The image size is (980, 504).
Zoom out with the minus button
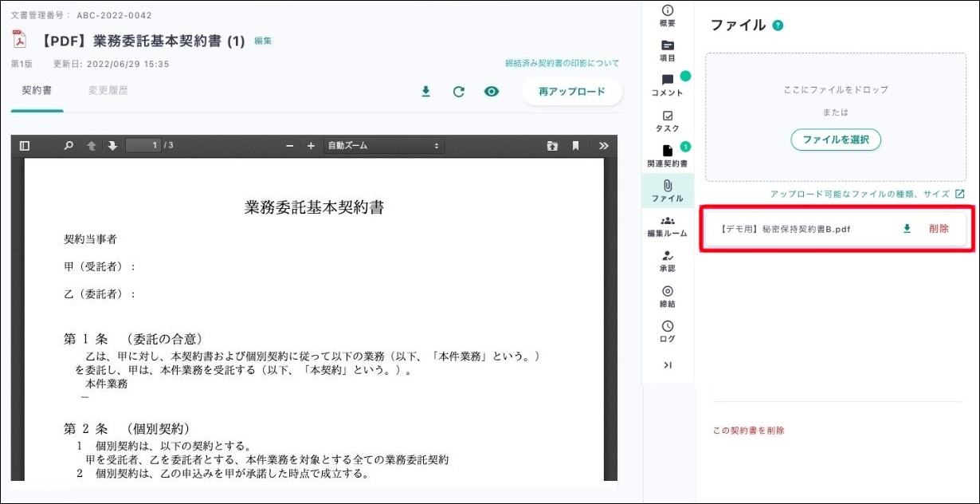coord(289,146)
